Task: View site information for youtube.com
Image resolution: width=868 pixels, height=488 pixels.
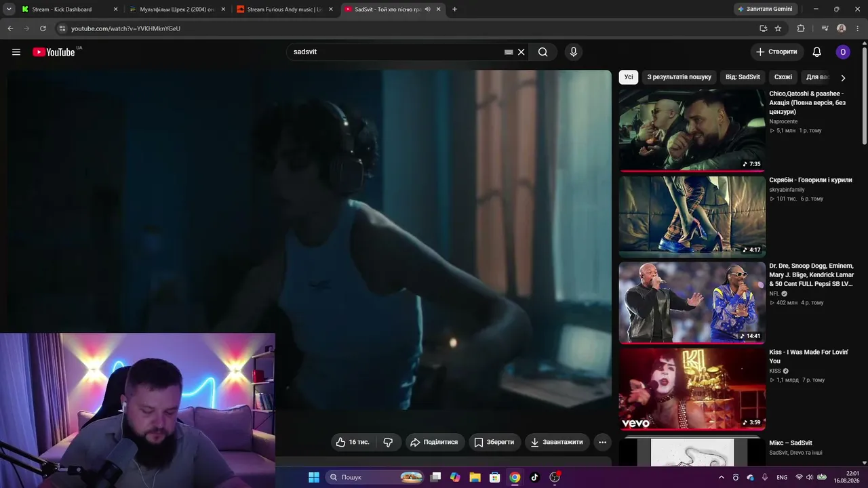Action: pos(62,28)
